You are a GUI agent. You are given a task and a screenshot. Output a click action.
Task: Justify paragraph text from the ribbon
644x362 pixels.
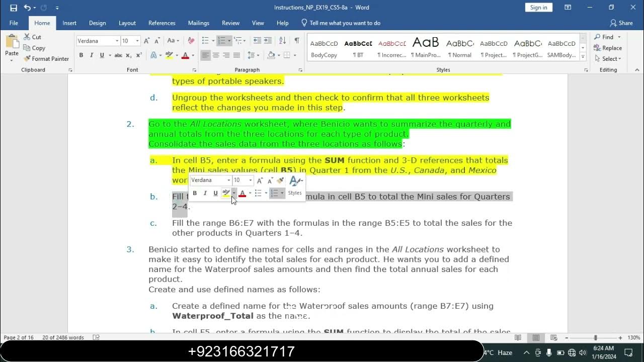(x=236, y=55)
